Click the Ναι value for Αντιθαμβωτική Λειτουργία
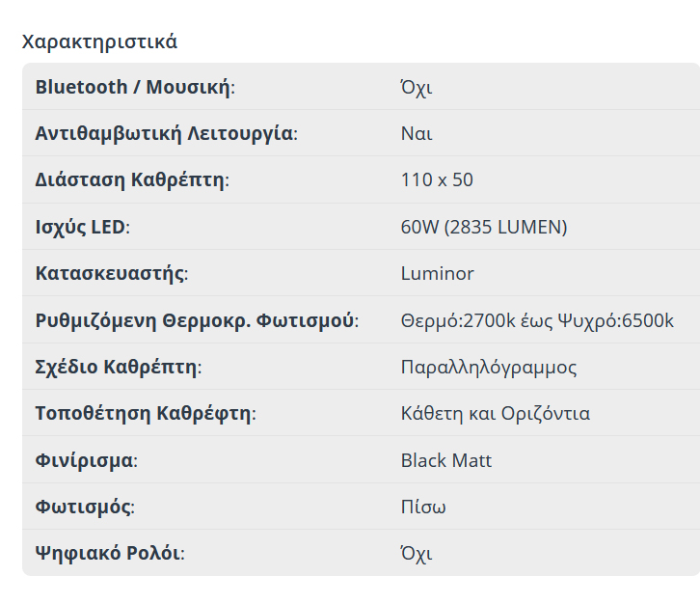700x604 pixels. 417,133
